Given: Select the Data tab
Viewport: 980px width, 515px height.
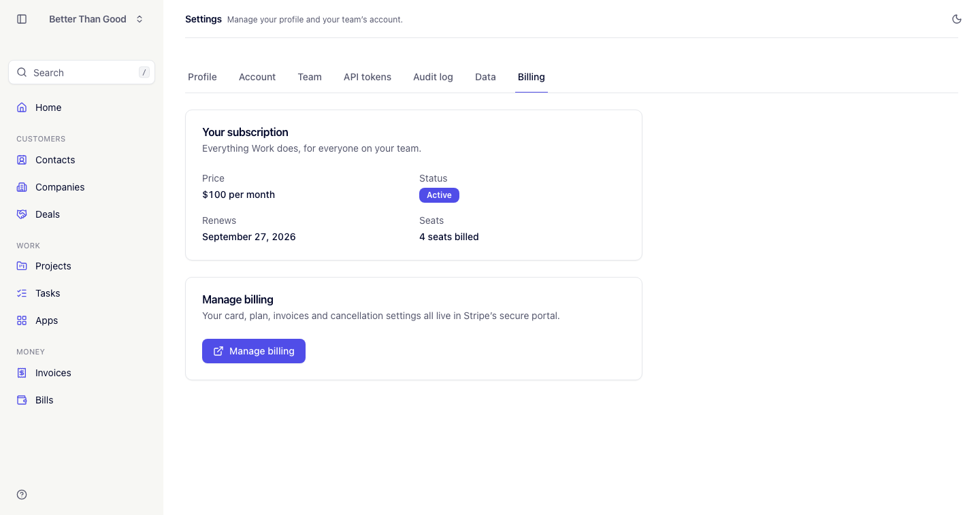Looking at the screenshot, I should (485, 77).
